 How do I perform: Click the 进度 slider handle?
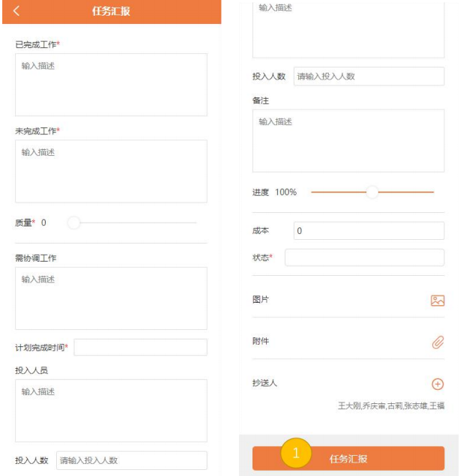[x=372, y=192]
